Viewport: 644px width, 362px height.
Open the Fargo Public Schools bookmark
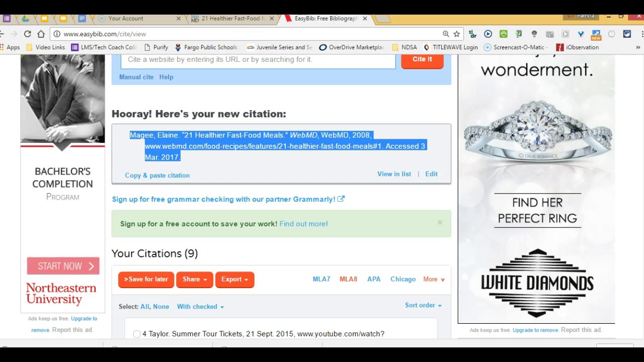206,47
